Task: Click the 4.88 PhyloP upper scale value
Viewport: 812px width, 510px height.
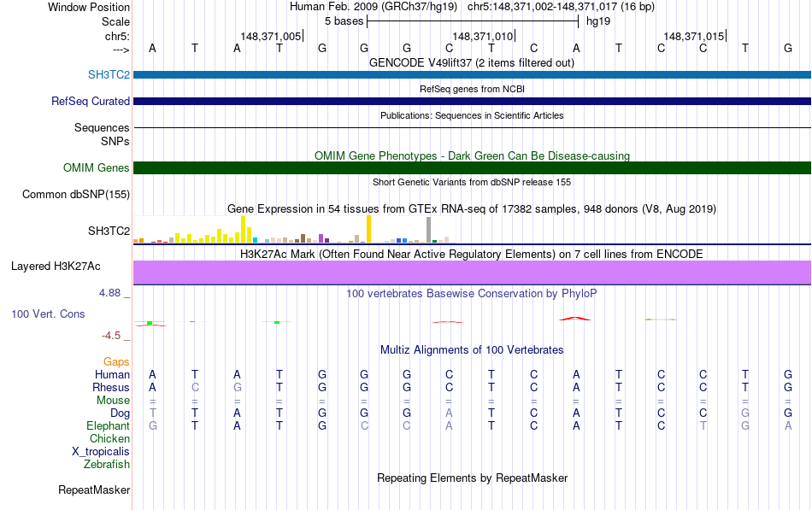Action: click(110, 293)
